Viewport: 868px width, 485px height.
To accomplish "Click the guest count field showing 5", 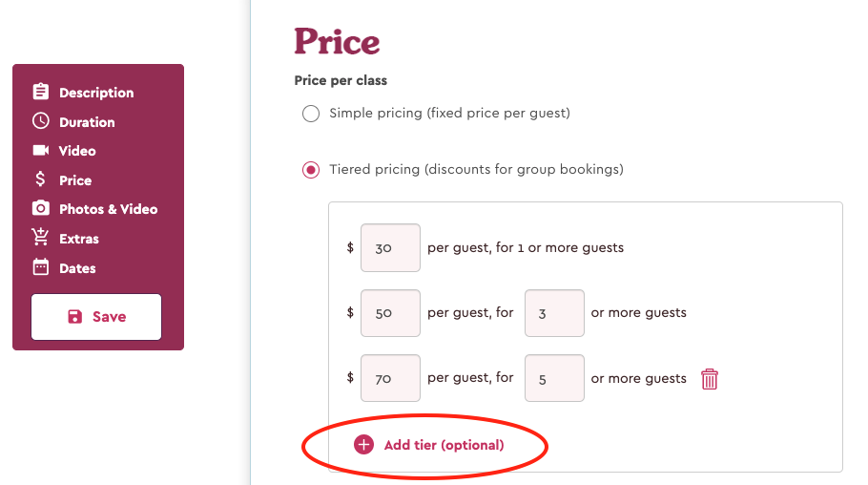I will click(x=554, y=378).
